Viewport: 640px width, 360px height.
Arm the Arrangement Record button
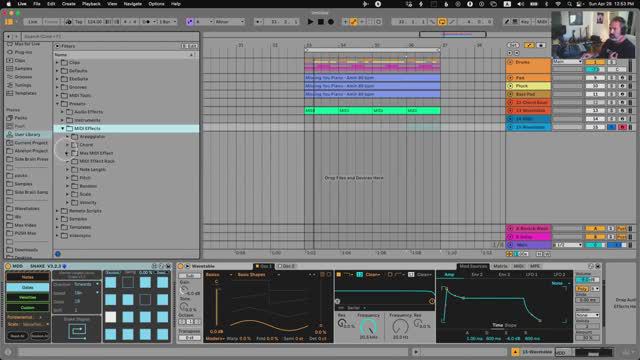pyautogui.click(x=331, y=22)
